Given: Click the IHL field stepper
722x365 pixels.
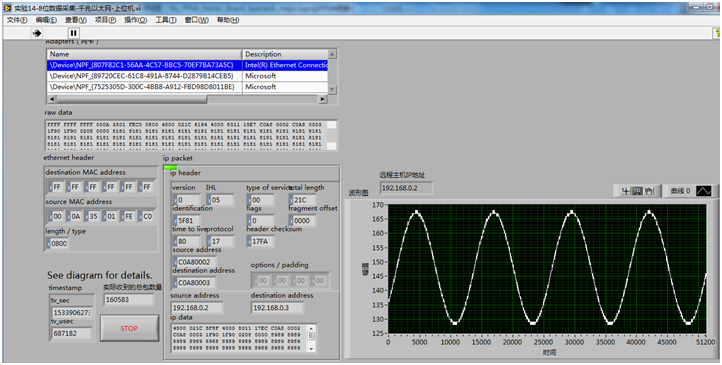Looking at the screenshot, I should [209, 200].
